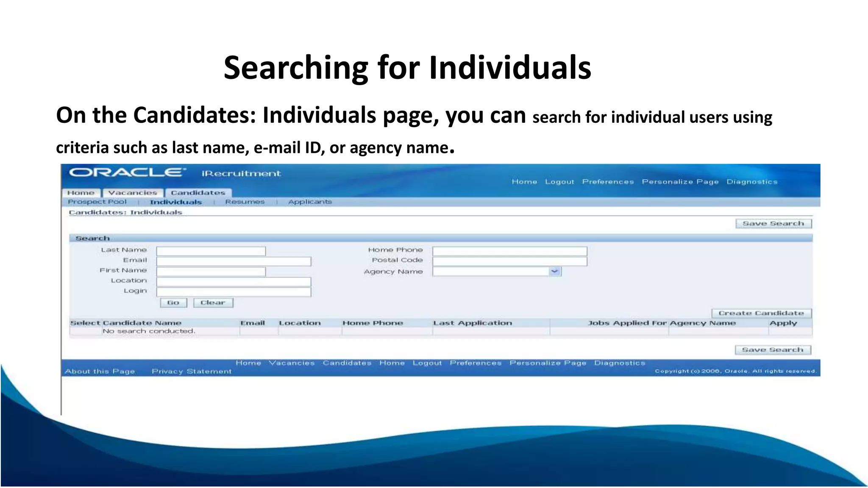Click the Home link in header

524,182
